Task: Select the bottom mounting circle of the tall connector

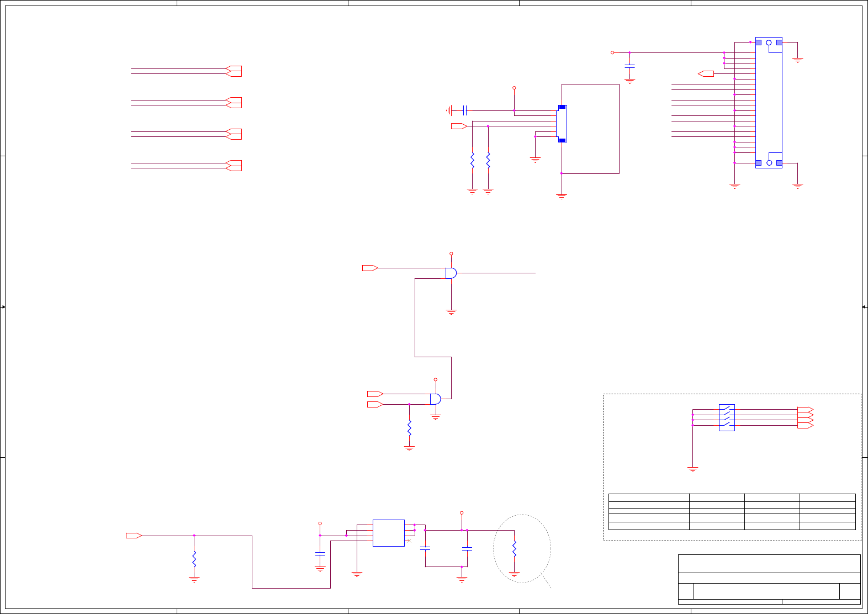Action: 769,163
